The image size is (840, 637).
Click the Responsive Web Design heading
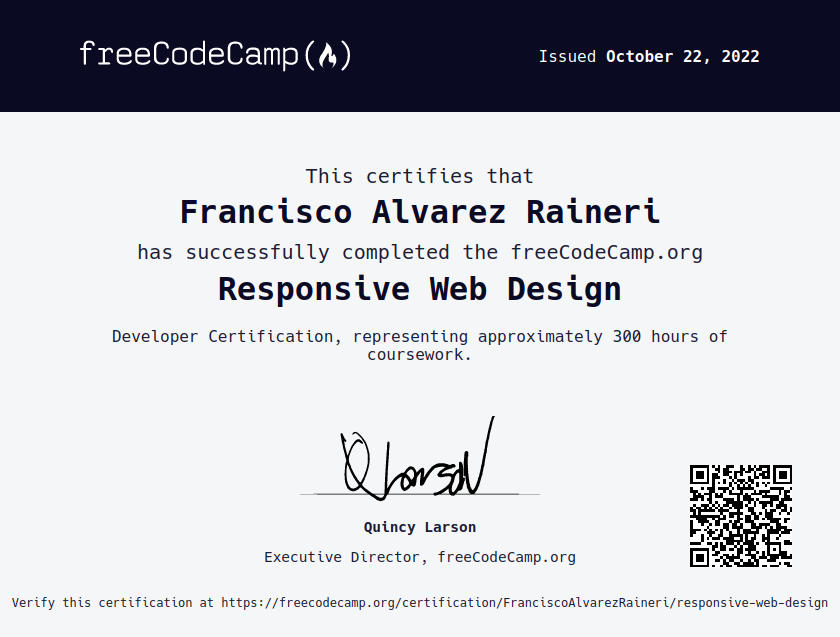point(419,289)
